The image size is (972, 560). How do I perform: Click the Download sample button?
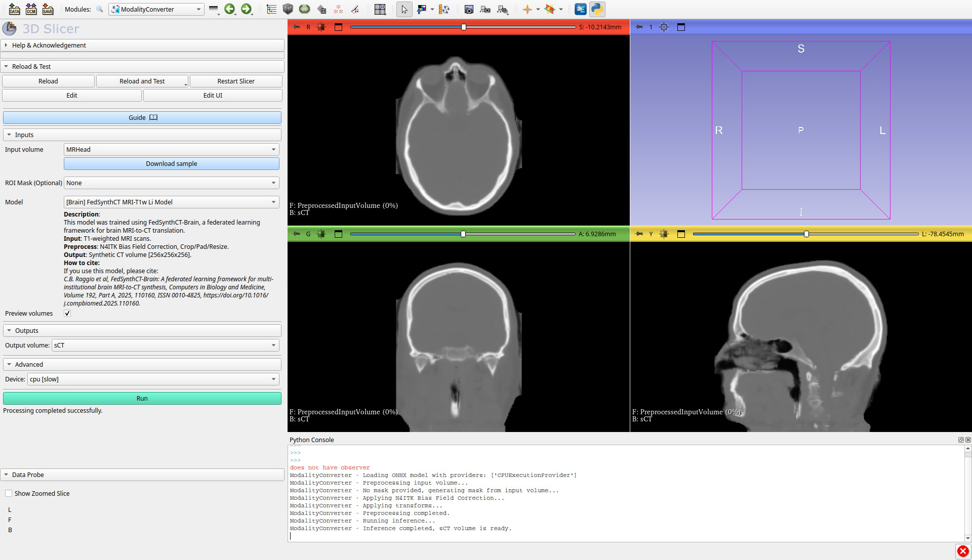[x=171, y=163]
